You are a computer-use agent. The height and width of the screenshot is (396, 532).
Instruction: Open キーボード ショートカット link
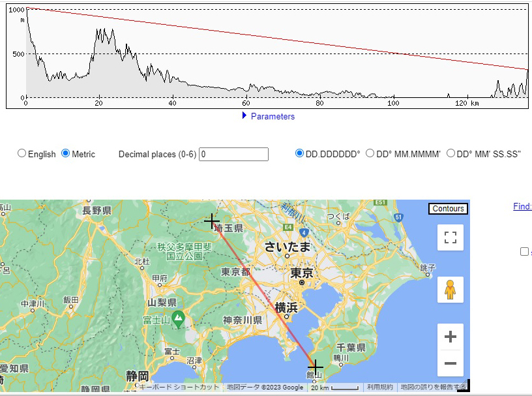179,387
